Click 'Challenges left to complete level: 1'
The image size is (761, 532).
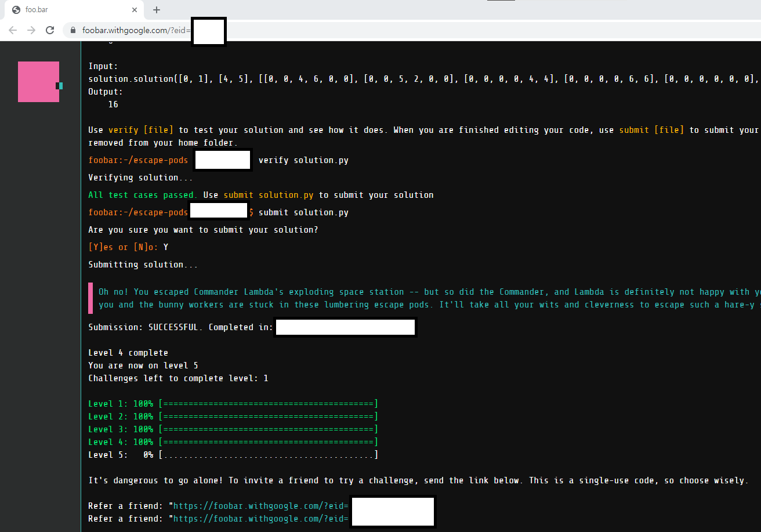click(178, 378)
